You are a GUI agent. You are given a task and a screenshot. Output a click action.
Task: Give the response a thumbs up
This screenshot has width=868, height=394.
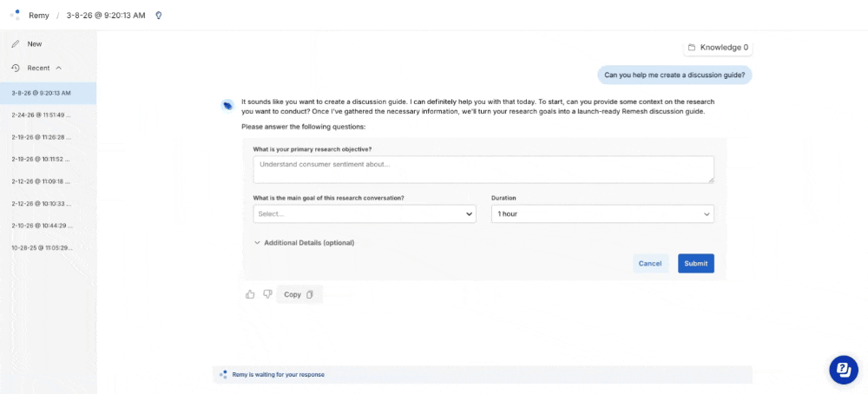pos(250,294)
